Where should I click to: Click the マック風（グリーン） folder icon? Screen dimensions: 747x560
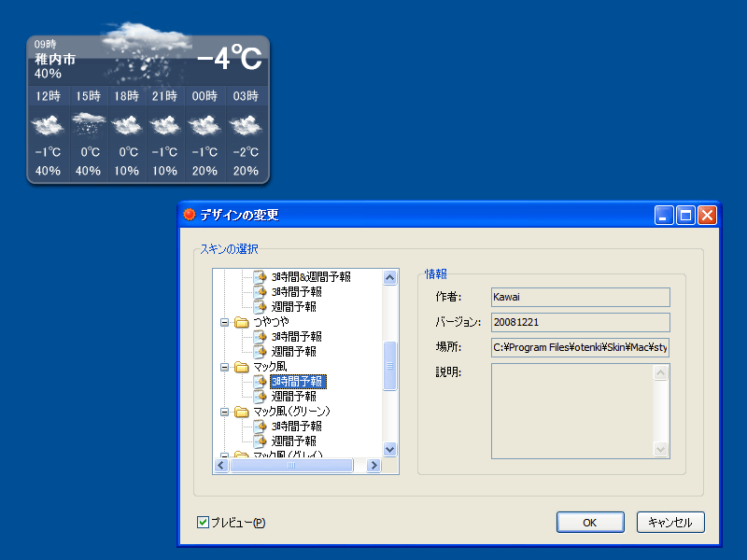point(241,412)
